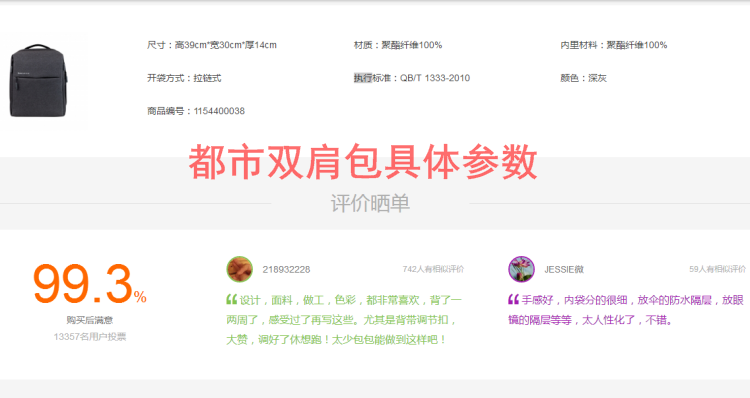Screen dimensions: 750x398
Task: Click the 评价晒单 section heading
Action: coord(370,203)
